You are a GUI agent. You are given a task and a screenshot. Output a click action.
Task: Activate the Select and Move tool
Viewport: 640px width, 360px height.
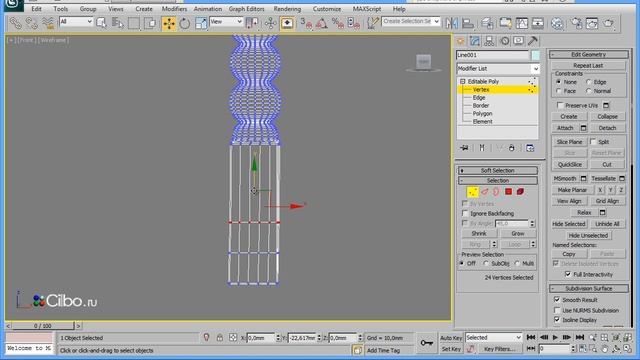point(169,23)
